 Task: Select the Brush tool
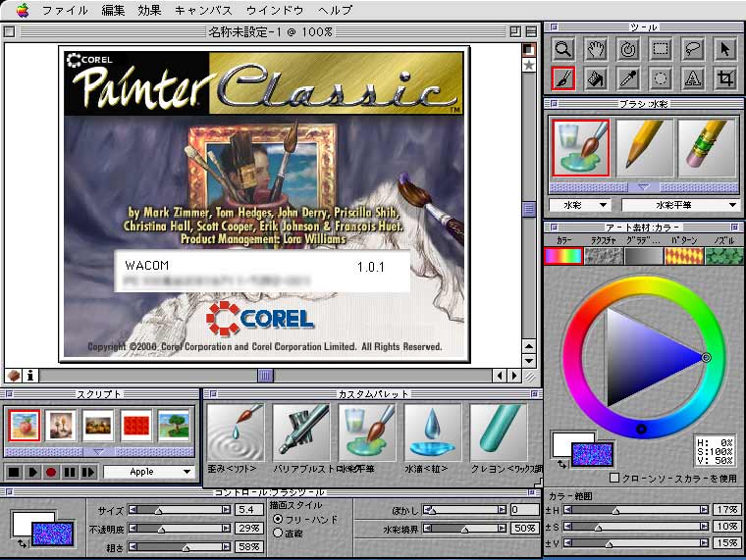point(563,78)
